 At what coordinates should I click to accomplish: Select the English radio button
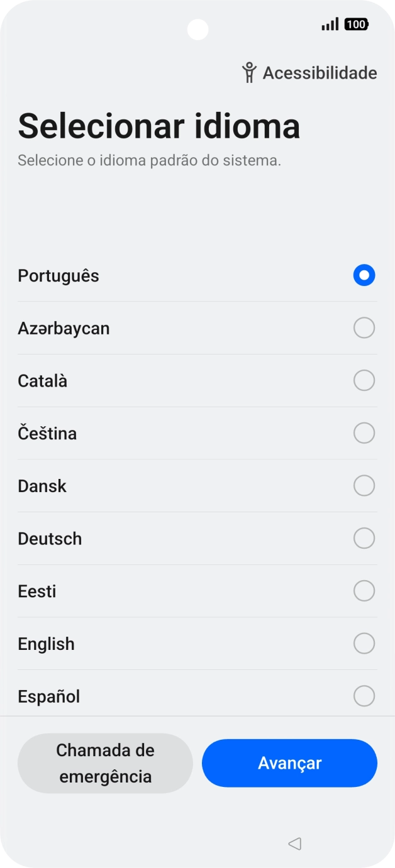click(364, 644)
